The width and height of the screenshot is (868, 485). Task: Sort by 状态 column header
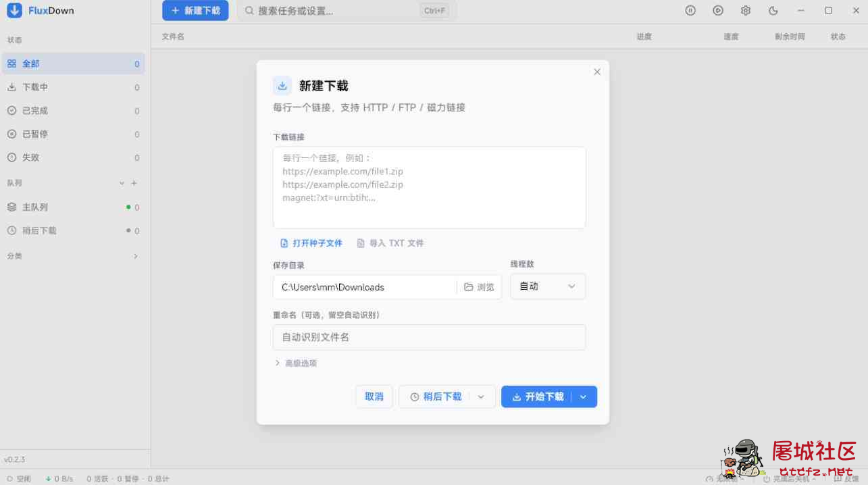tap(838, 36)
